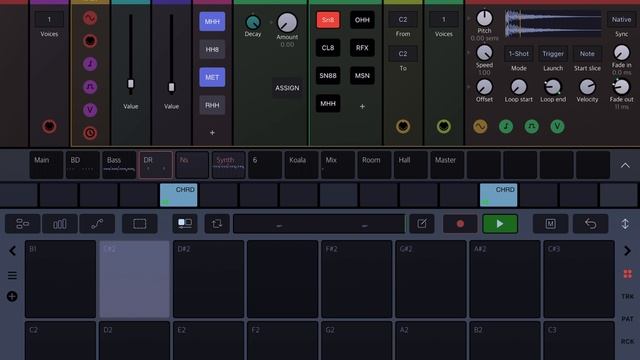Toggle the HH8 selector button

coord(212,49)
